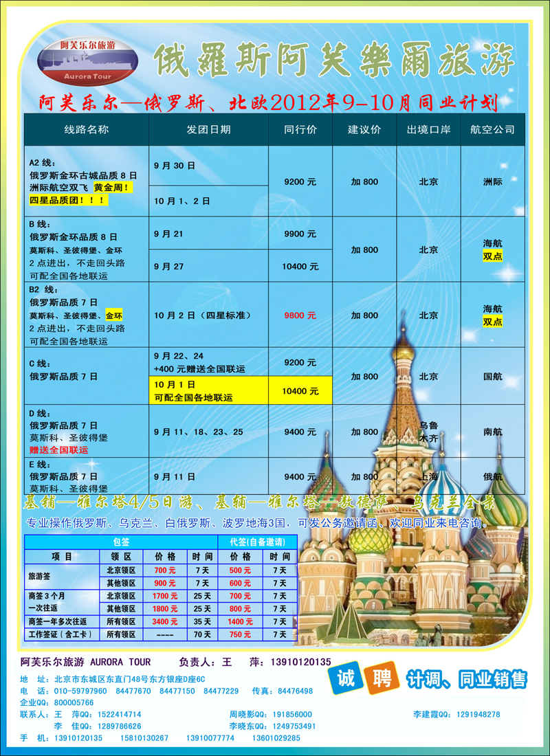The width and height of the screenshot is (550, 756).
Task: Click the 35天 processing time cell
Action: tap(202, 621)
